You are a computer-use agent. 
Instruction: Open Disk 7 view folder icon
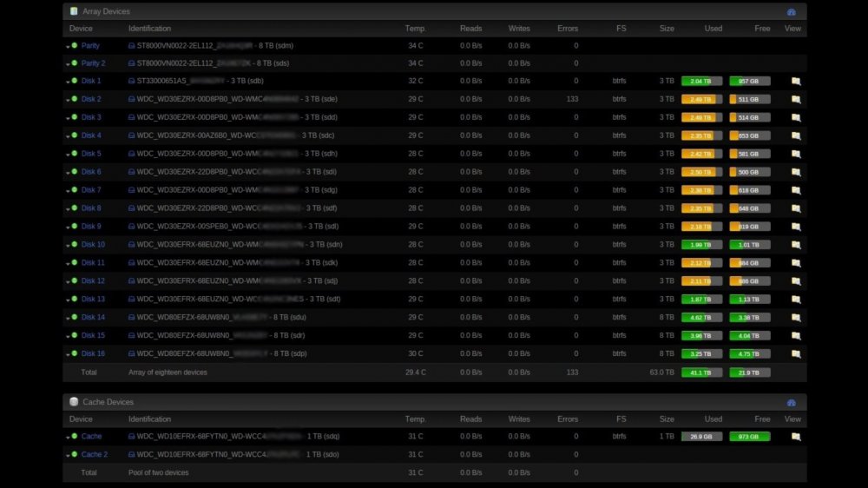[x=795, y=190]
